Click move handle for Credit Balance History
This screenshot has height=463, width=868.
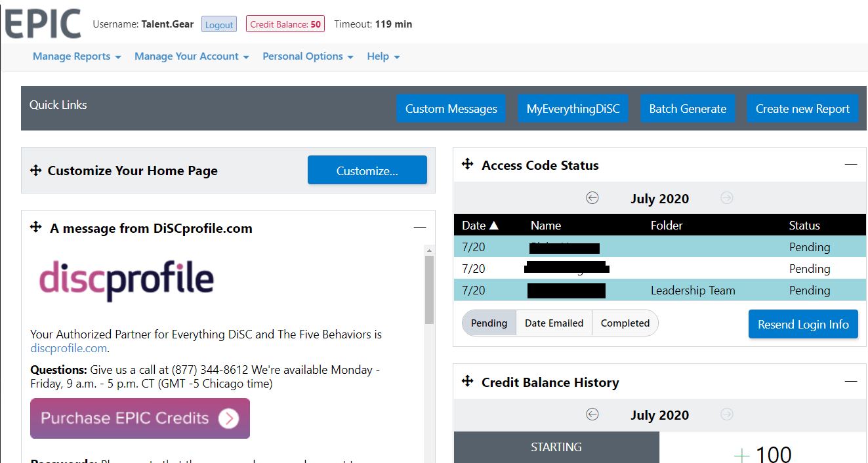pos(468,381)
